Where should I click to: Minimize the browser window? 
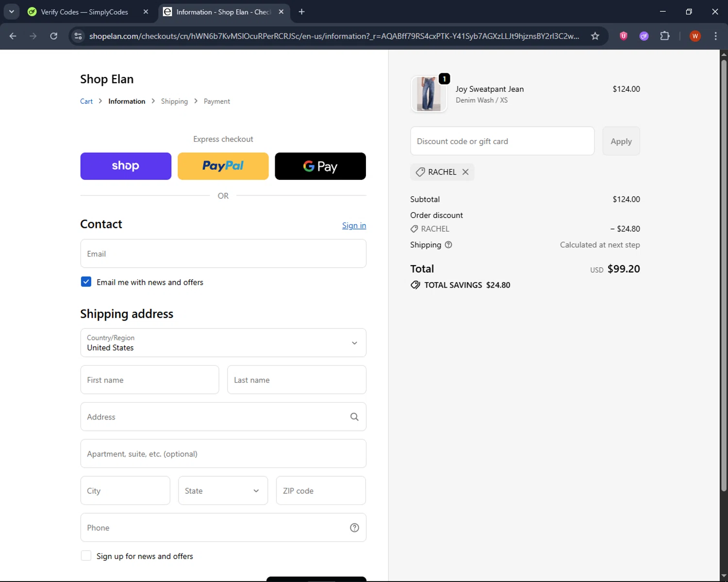pos(662,12)
